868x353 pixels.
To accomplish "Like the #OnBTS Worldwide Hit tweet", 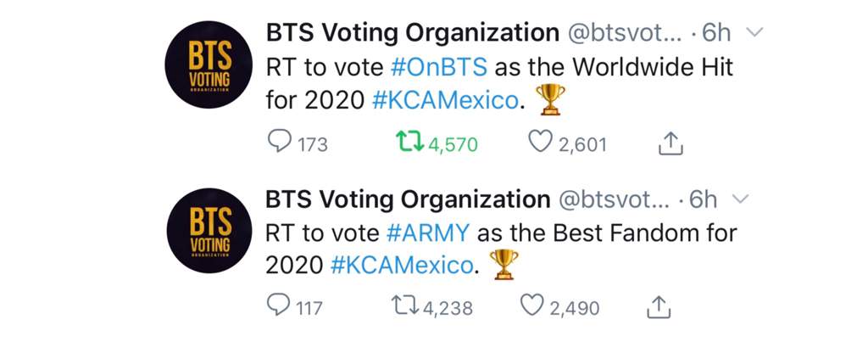I will (567, 143).
